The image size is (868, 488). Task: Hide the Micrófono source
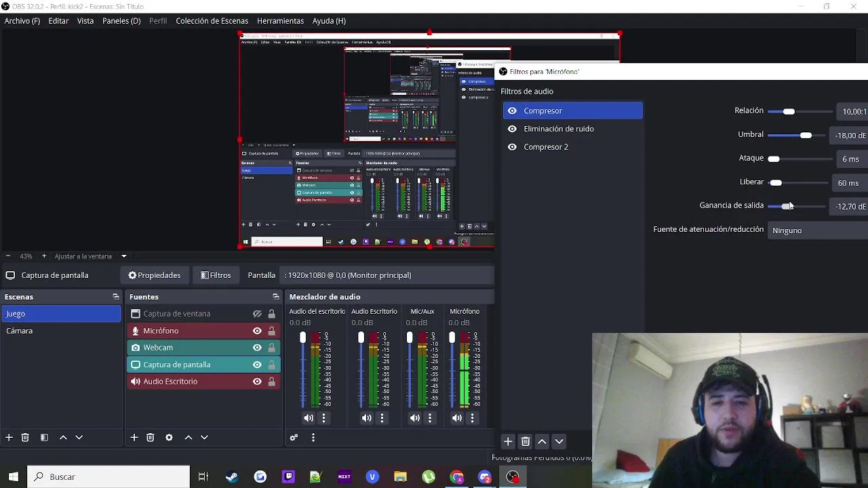coord(257,331)
